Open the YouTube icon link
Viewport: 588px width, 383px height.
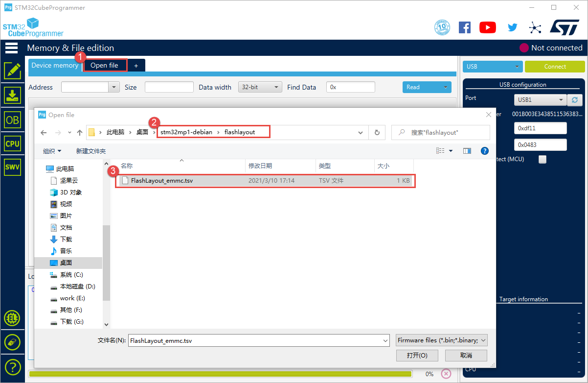pyautogui.click(x=488, y=27)
